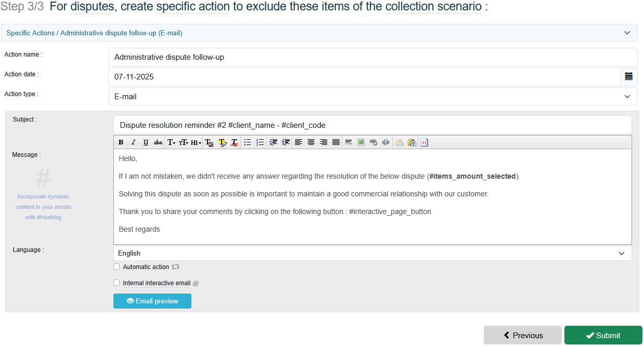Image resolution: width=644 pixels, height=346 pixels.
Task: Open the HTML source code view
Action: click(x=424, y=142)
